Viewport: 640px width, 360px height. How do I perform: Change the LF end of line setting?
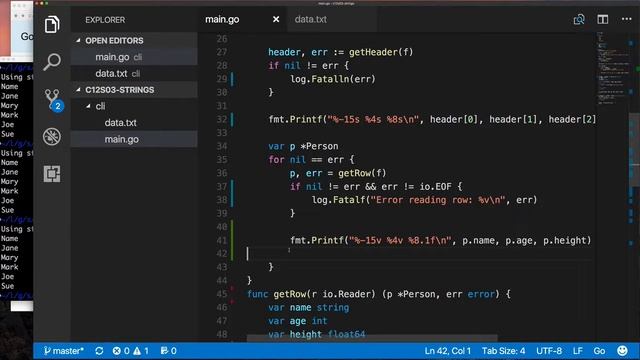click(578, 351)
